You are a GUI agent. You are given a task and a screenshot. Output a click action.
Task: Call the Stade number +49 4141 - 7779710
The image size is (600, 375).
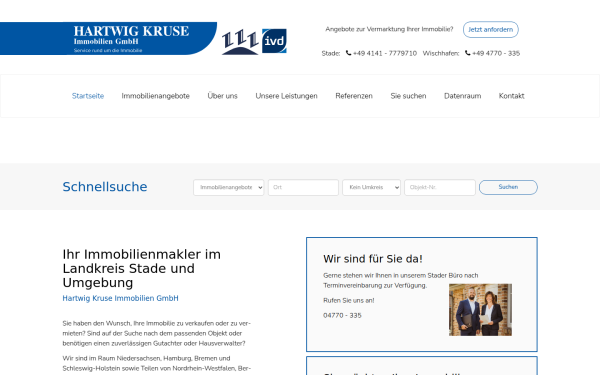click(385, 53)
